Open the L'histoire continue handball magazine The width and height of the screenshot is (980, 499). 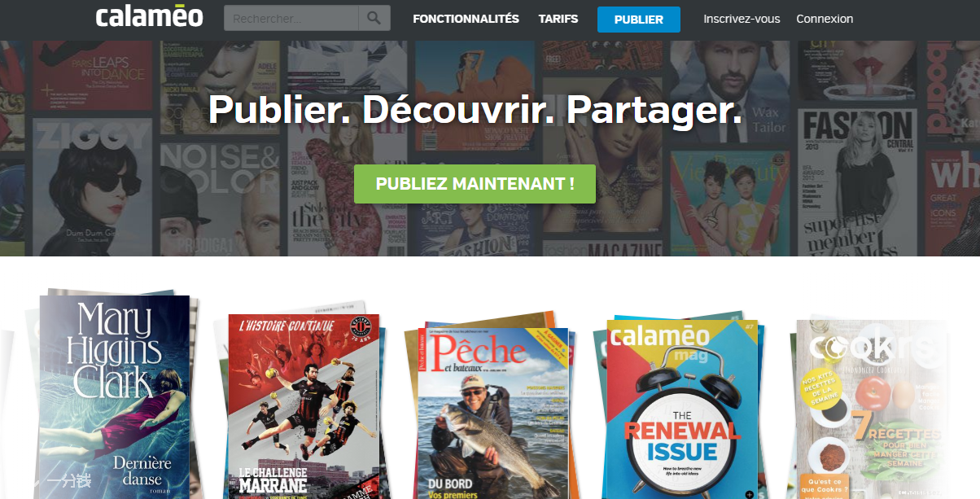coord(303,406)
